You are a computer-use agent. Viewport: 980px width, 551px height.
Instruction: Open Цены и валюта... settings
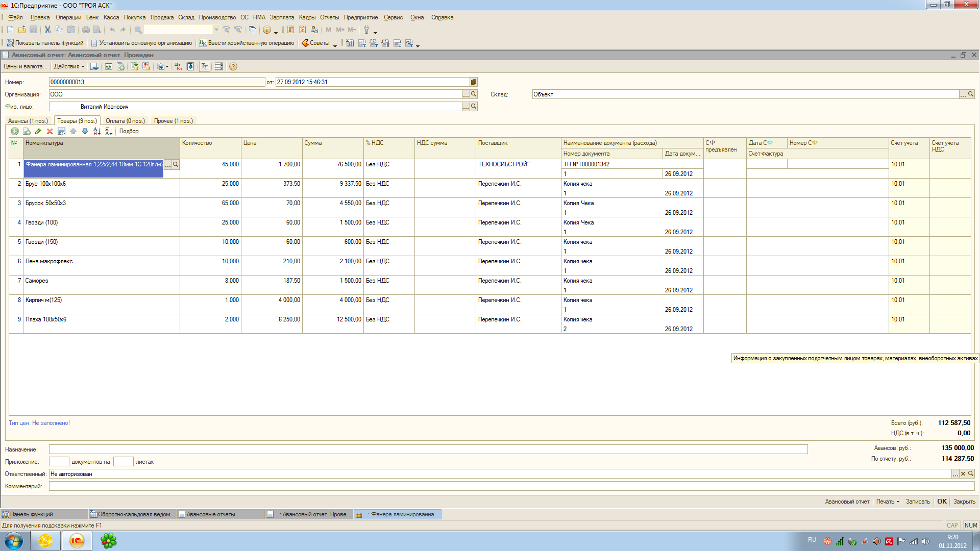[25, 67]
